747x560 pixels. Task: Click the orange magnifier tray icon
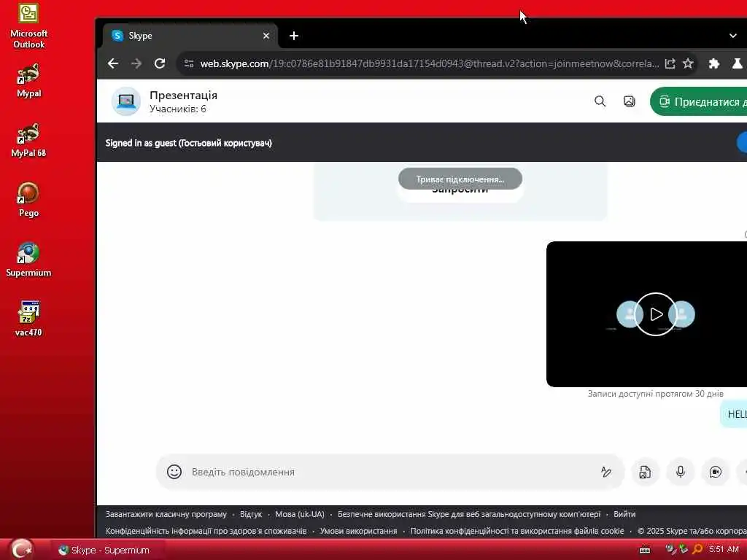697,550
